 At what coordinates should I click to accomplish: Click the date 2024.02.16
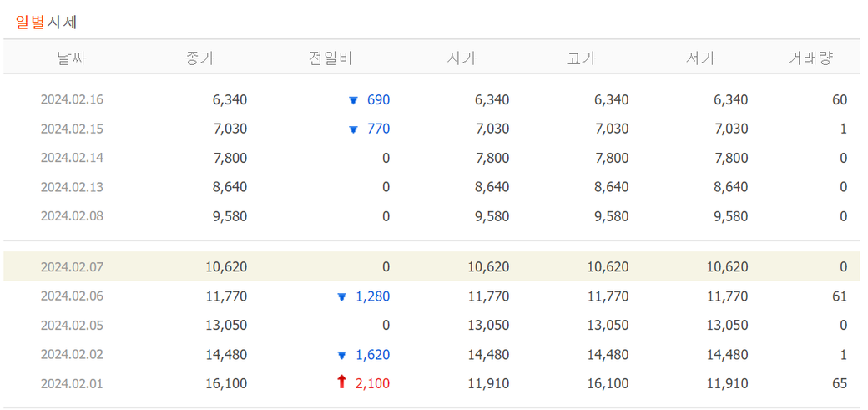tap(72, 100)
